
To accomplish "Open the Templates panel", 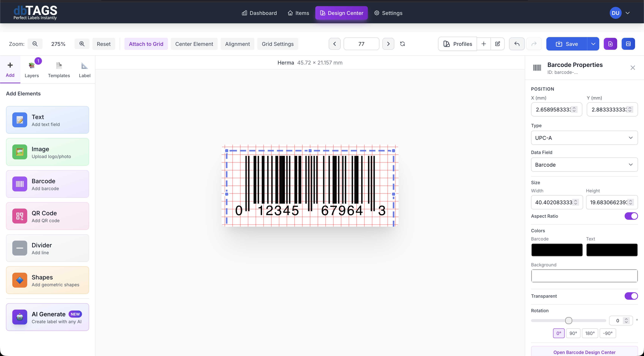I will point(59,69).
